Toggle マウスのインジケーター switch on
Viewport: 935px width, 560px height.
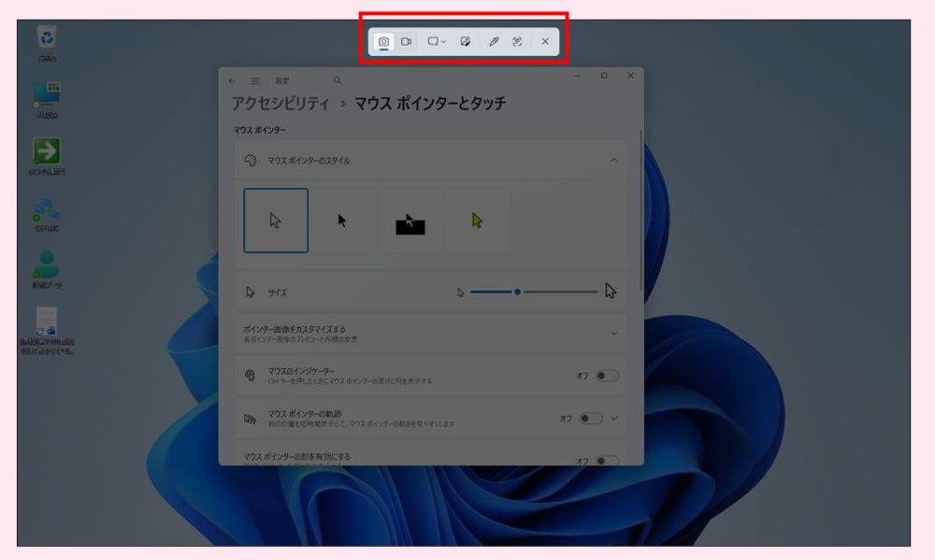607,376
